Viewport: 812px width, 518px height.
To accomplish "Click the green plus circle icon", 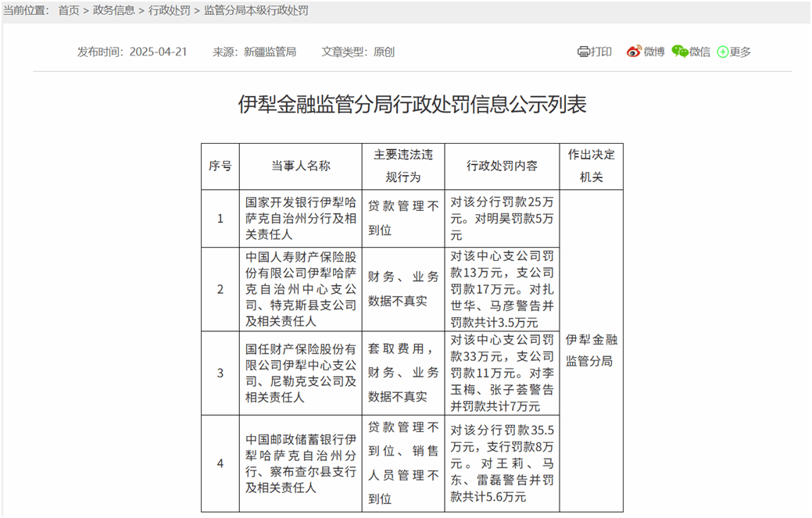I will [722, 52].
